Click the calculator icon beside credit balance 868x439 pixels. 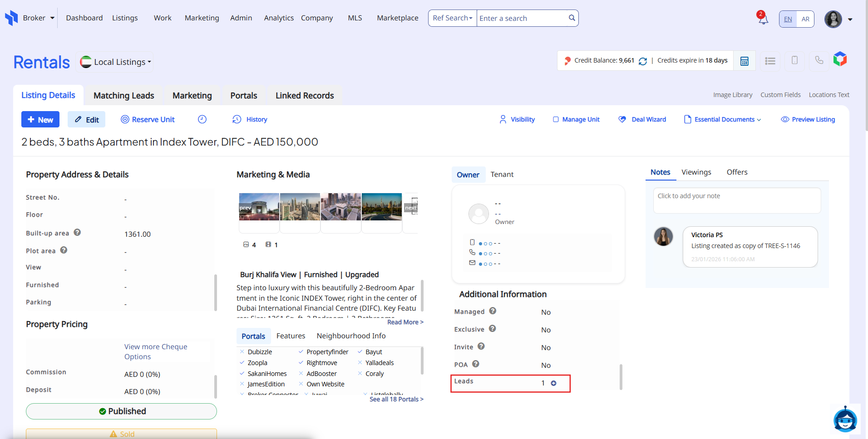745,61
